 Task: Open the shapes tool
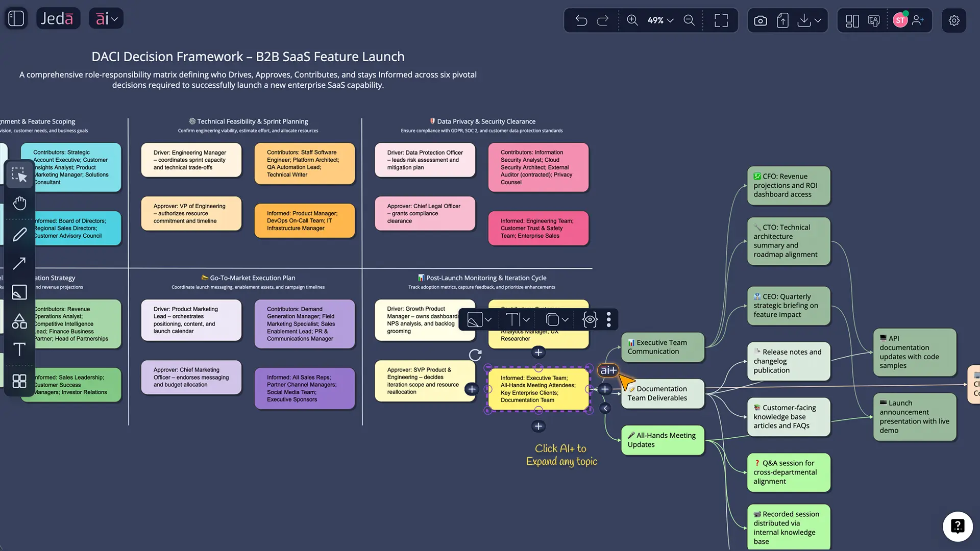(x=19, y=321)
